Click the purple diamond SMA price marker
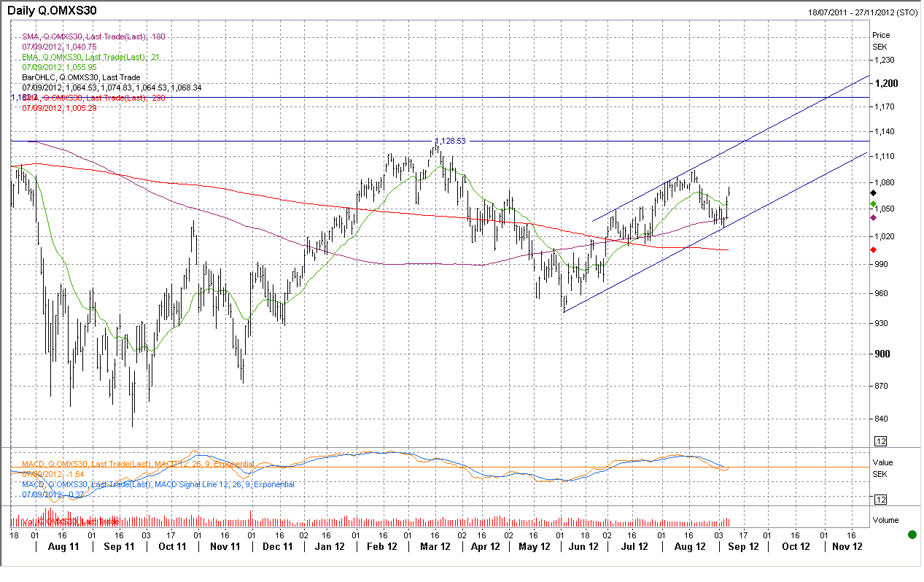The image size is (924, 582). [874, 217]
